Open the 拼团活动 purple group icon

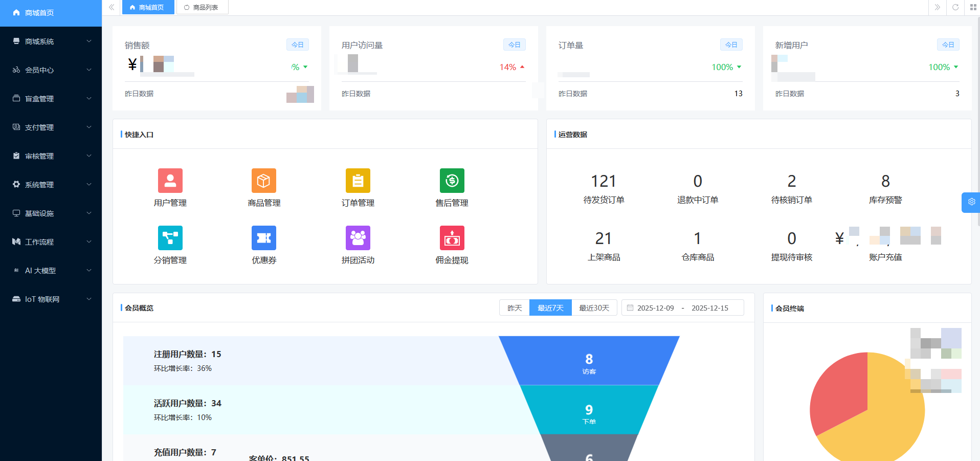pos(358,238)
